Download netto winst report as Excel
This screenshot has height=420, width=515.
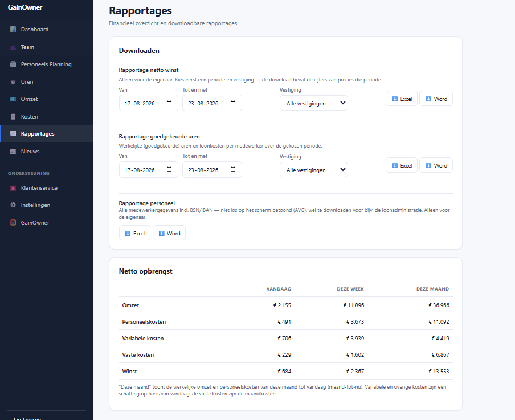click(x=402, y=99)
